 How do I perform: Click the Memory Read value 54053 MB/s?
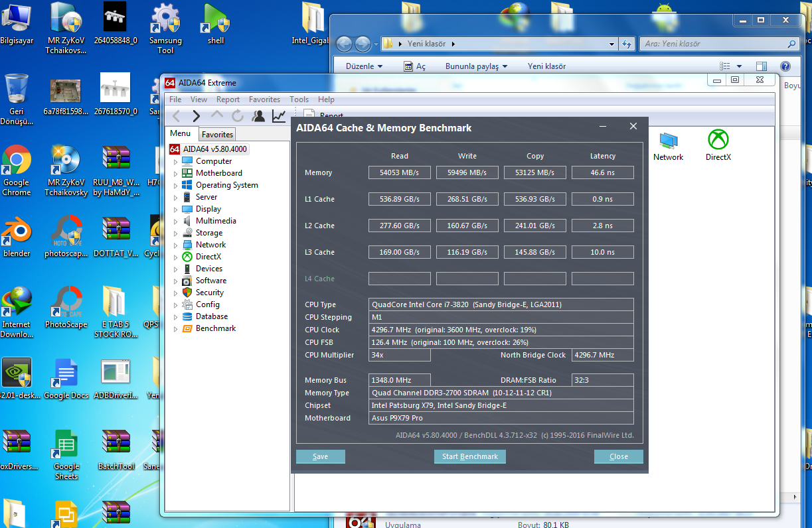pyautogui.click(x=400, y=172)
